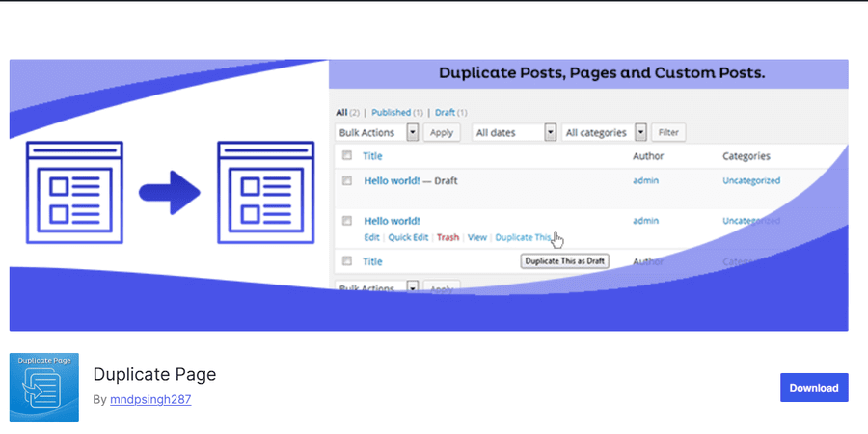Toggle the select-all checkbox in the header row
The height and width of the screenshot is (434, 868).
pyautogui.click(x=347, y=156)
